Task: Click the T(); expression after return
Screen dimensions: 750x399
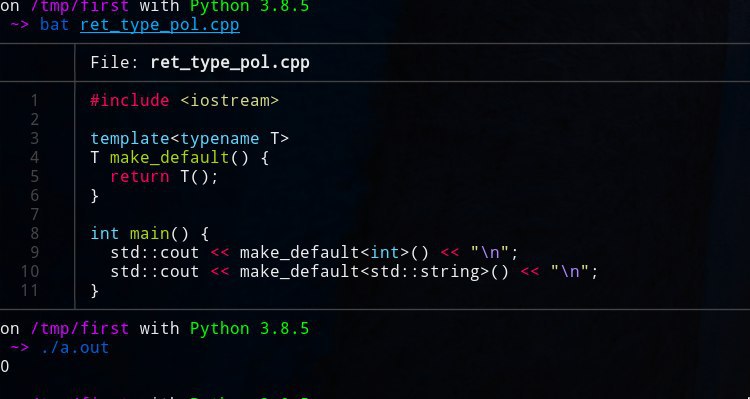Action: [x=199, y=177]
